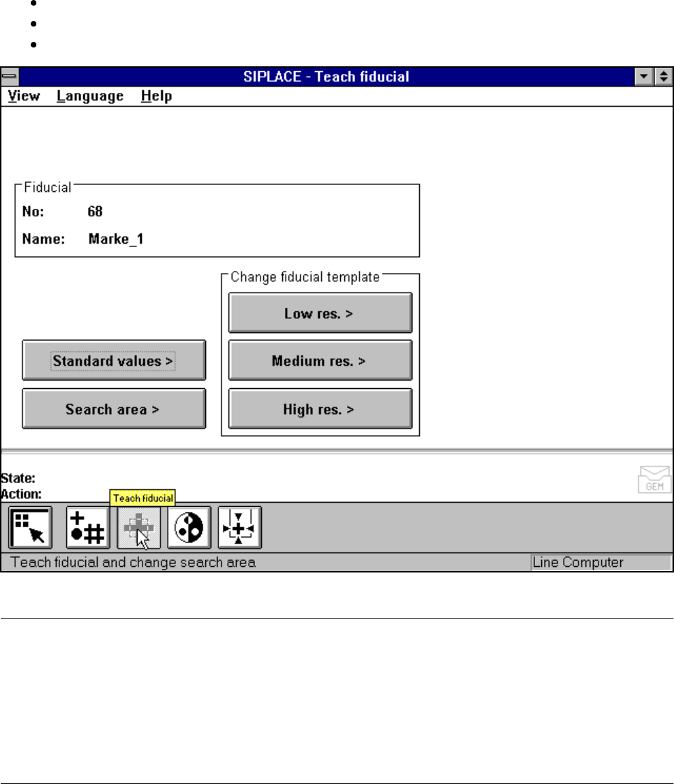Click the Line Computer status field
Image resolution: width=674 pixels, height=784 pixels.
click(x=601, y=563)
